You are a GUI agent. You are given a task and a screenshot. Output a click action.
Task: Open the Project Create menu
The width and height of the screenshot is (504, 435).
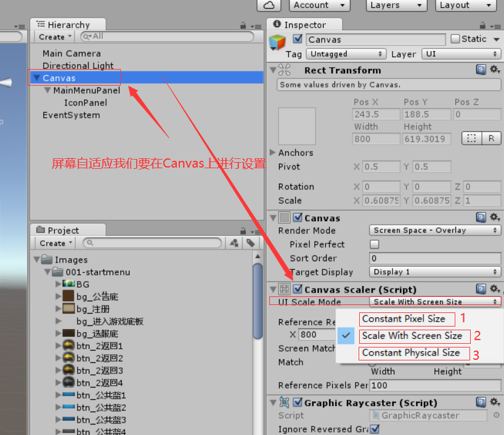[55, 243]
